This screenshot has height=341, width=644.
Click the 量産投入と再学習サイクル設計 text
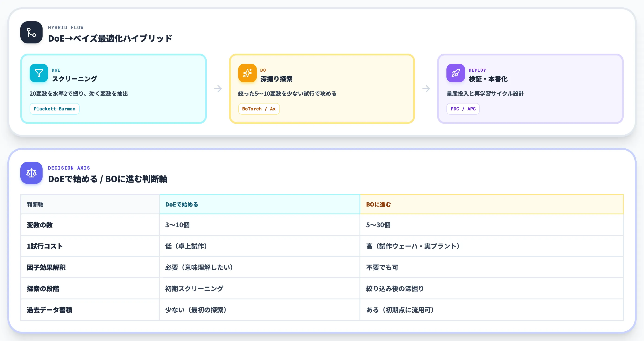[x=485, y=94]
